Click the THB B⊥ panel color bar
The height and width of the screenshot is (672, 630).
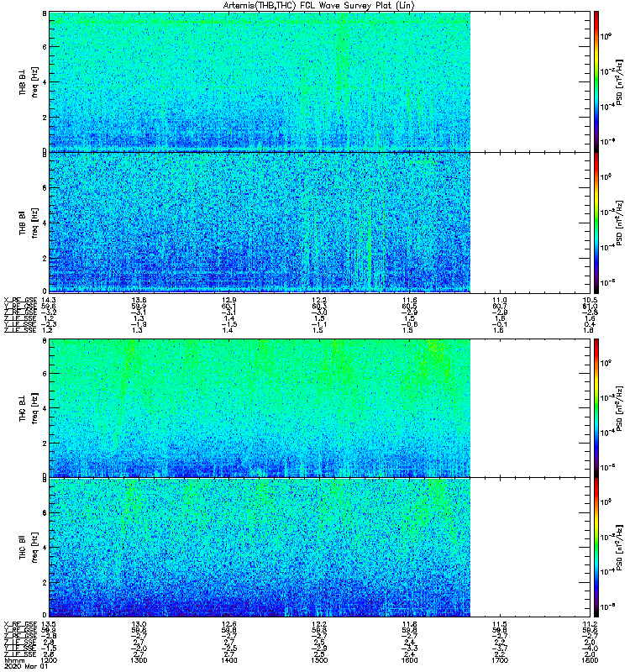point(596,81)
